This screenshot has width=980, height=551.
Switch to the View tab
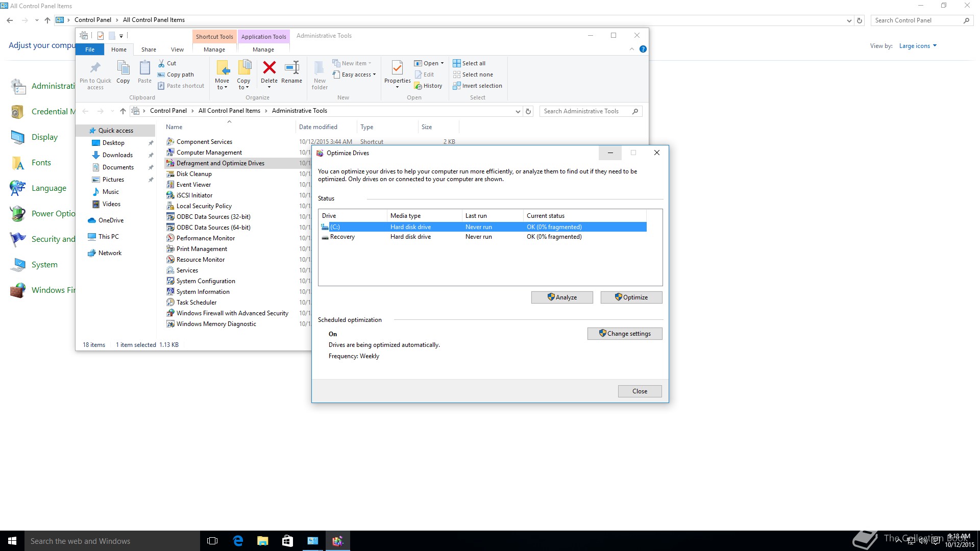177,49
